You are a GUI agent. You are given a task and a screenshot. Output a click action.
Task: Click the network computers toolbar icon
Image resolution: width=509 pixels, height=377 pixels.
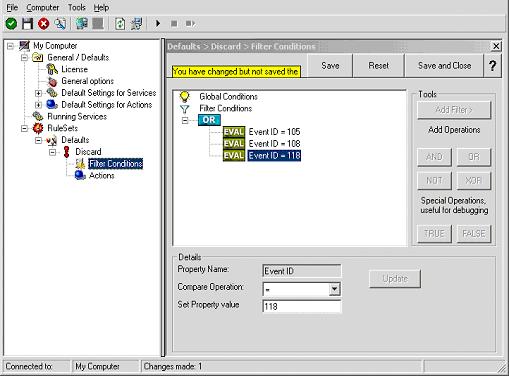[x=82, y=24]
